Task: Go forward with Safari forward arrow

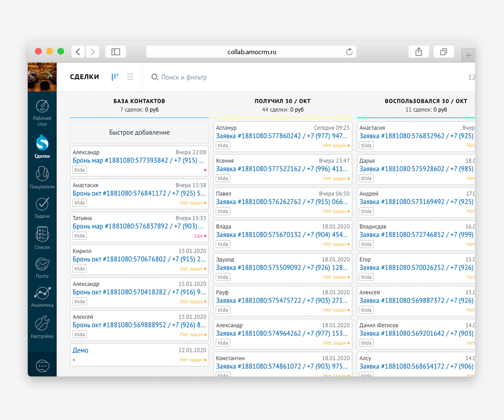Action: click(92, 52)
